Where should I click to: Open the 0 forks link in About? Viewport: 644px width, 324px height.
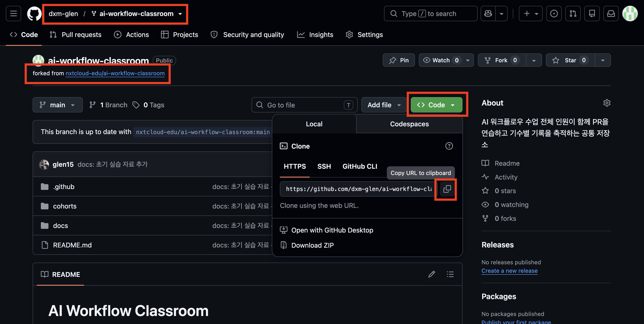coord(505,218)
